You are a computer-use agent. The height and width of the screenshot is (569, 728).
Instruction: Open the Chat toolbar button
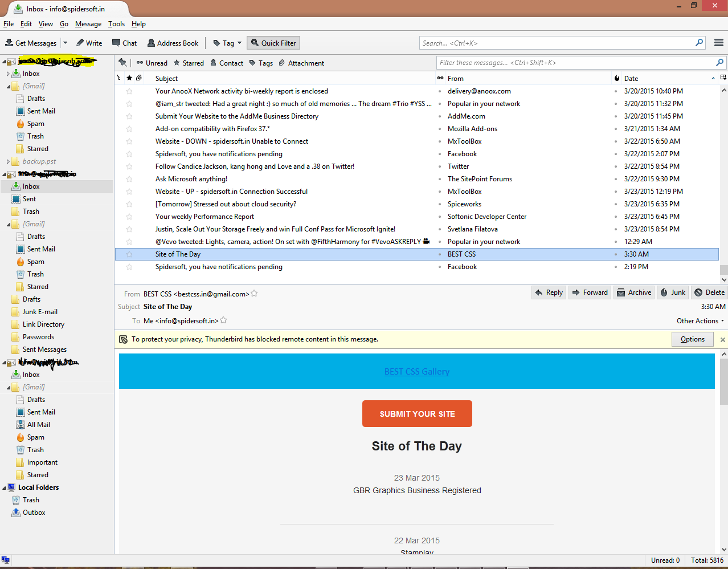click(x=124, y=43)
